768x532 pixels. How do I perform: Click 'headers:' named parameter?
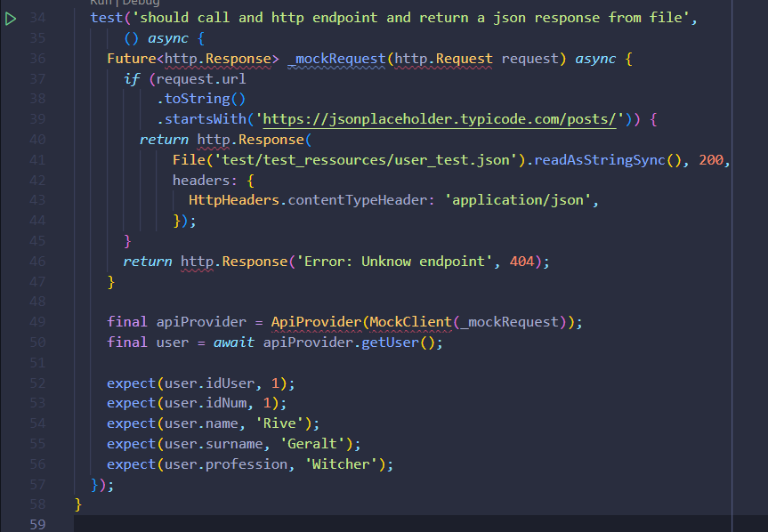205,181
